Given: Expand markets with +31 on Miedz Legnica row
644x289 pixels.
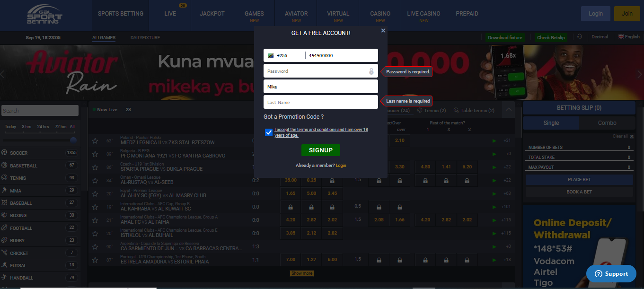Looking at the screenshot, I should pyautogui.click(x=507, y=140).
